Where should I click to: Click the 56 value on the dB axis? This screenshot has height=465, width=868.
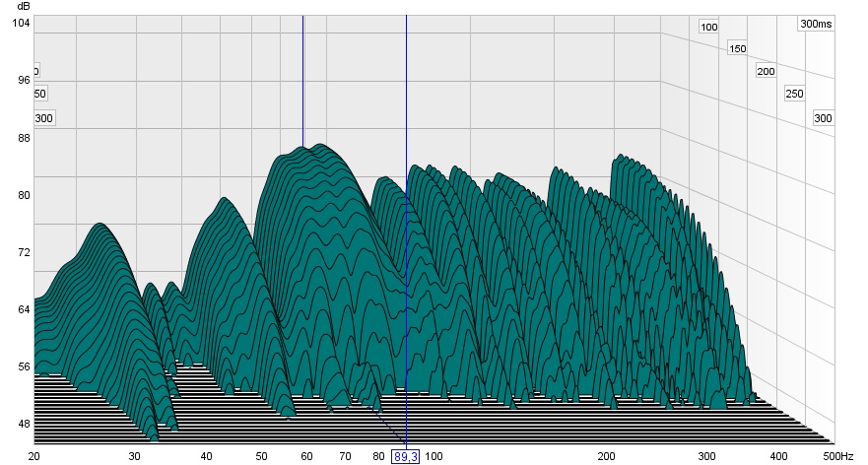tap(24, 367)
